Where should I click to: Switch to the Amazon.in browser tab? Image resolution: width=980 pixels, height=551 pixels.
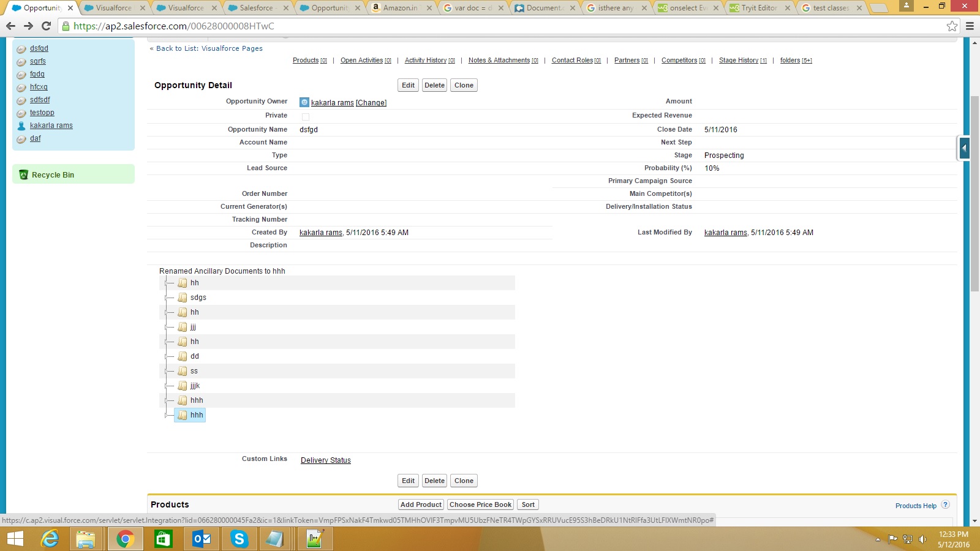click(400, 8)
